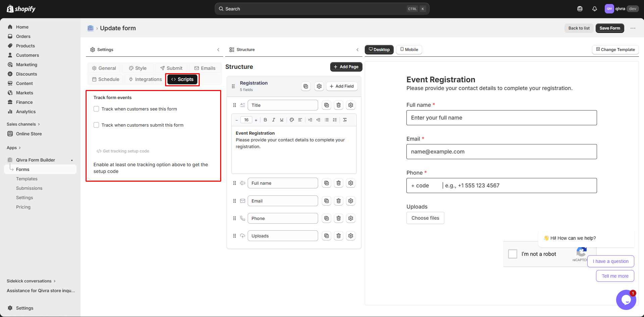Click Choose files in the preview
This screenshot has width=644, height=317.
pos(425,218)
